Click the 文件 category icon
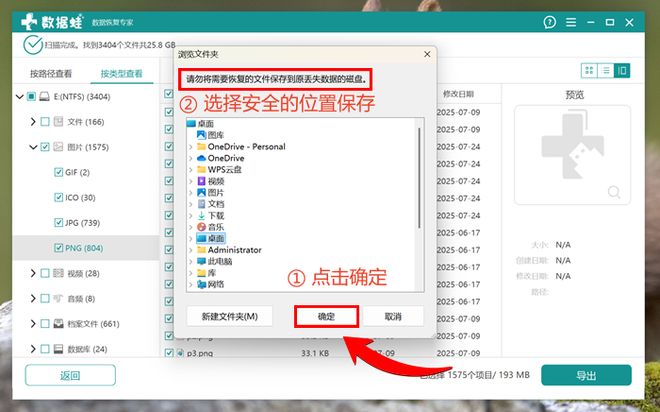 click(58, 122)
